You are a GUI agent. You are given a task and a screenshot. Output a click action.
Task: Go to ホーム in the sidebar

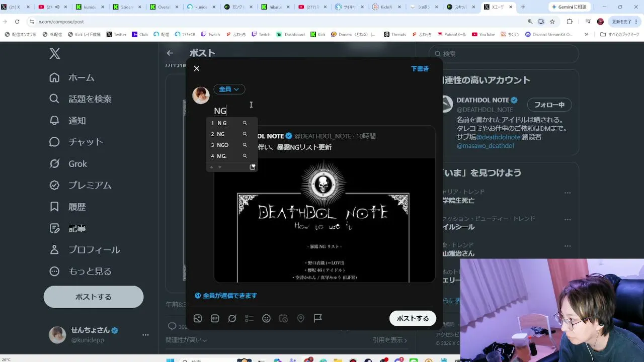72,77
